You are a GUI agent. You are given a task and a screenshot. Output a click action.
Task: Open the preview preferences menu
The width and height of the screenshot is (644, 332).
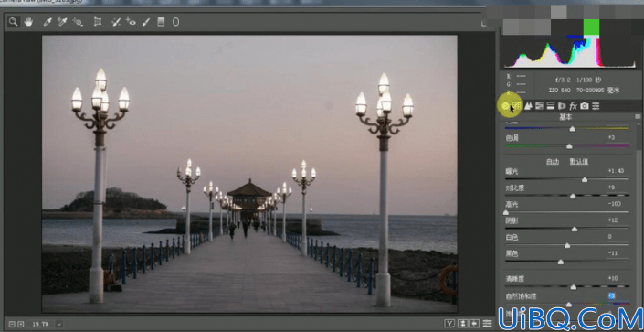[x=488, y=323]
